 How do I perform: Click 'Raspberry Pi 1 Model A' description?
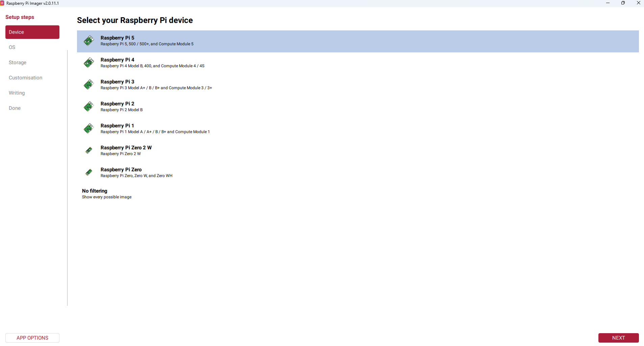155,132
